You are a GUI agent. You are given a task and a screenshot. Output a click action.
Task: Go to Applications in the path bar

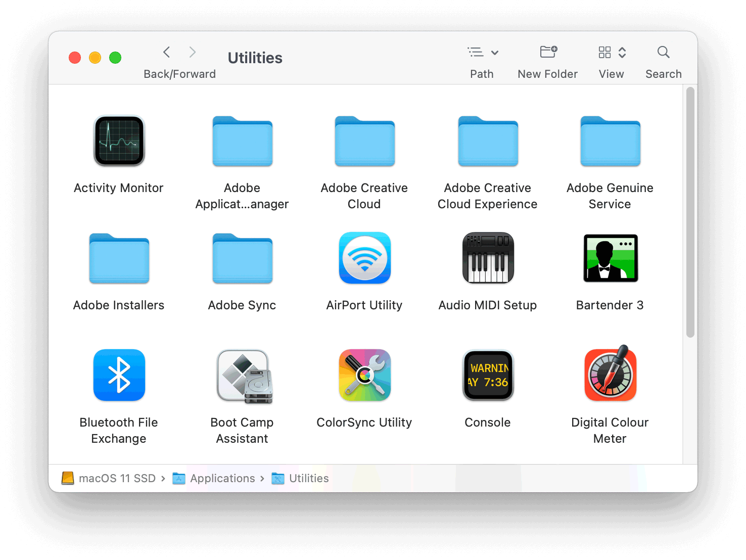[222, 478]
